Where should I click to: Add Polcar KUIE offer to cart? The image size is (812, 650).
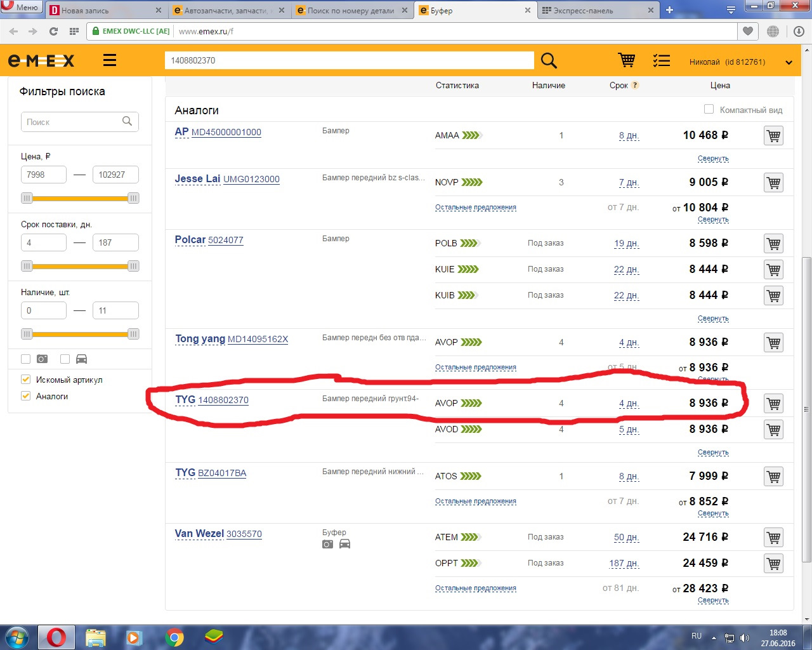click(774, 270)
